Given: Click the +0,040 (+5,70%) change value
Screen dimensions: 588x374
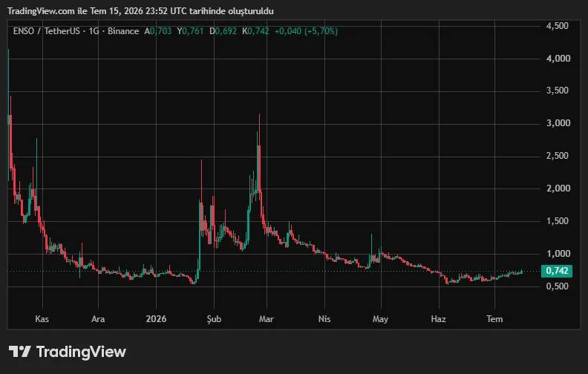Looking at the screenshot, I should pyautogui.click(x=306, y=31).
